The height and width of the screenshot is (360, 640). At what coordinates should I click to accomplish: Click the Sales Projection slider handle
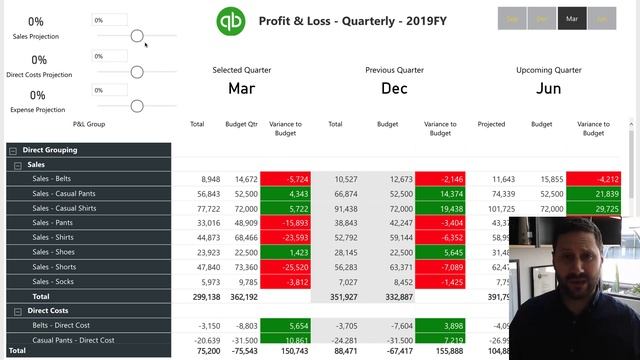tap(137, 36)
